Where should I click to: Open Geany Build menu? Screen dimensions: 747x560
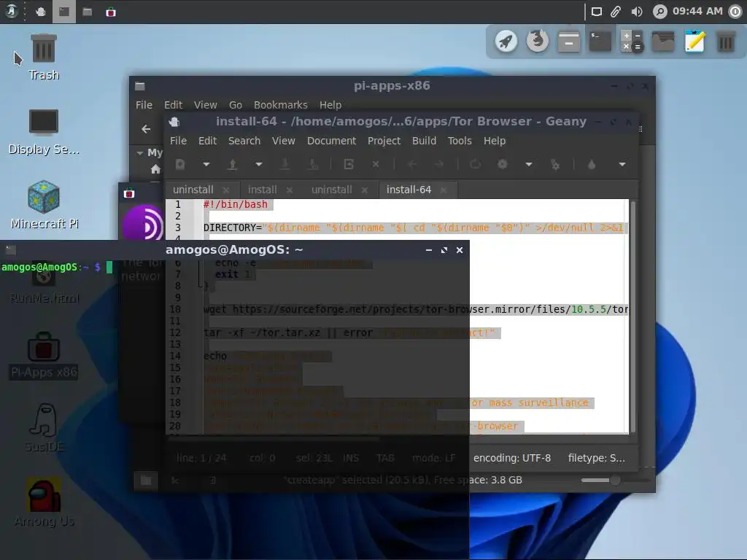424,141
